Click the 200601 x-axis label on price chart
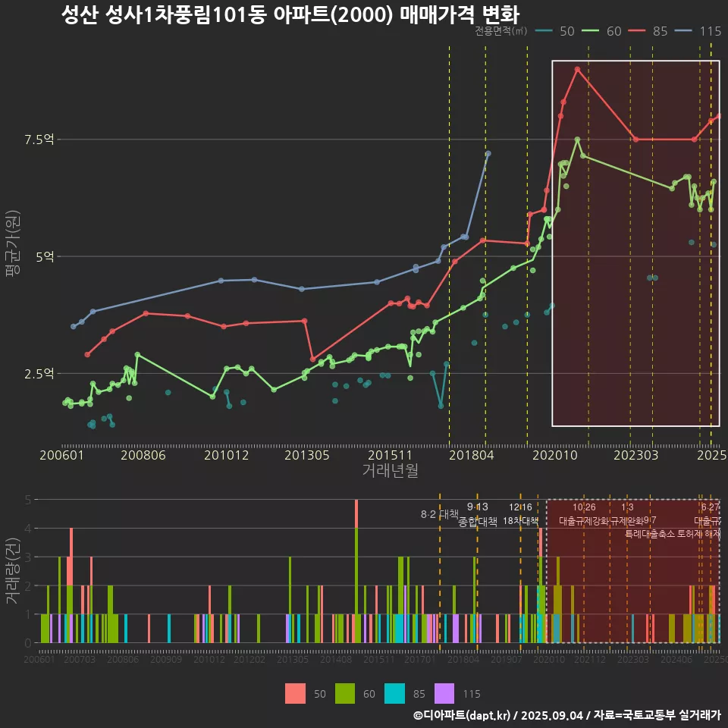The image size is (728, 728). [61, 455]
